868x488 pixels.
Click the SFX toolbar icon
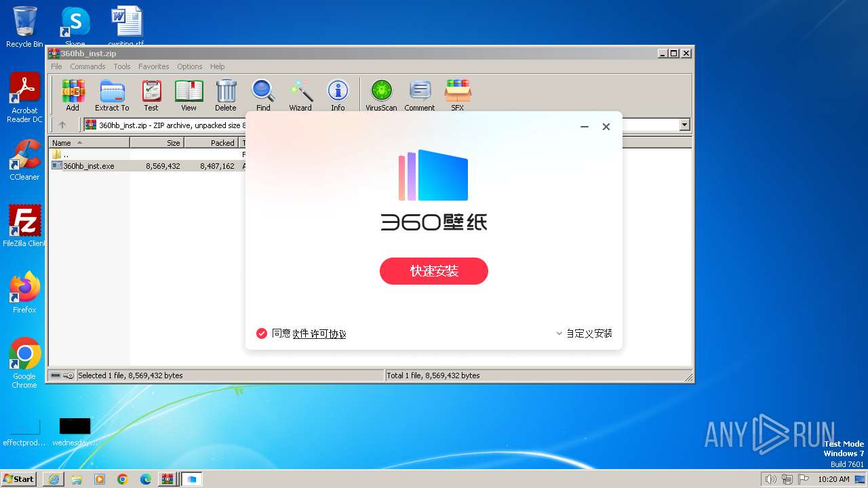pos(458,96)
